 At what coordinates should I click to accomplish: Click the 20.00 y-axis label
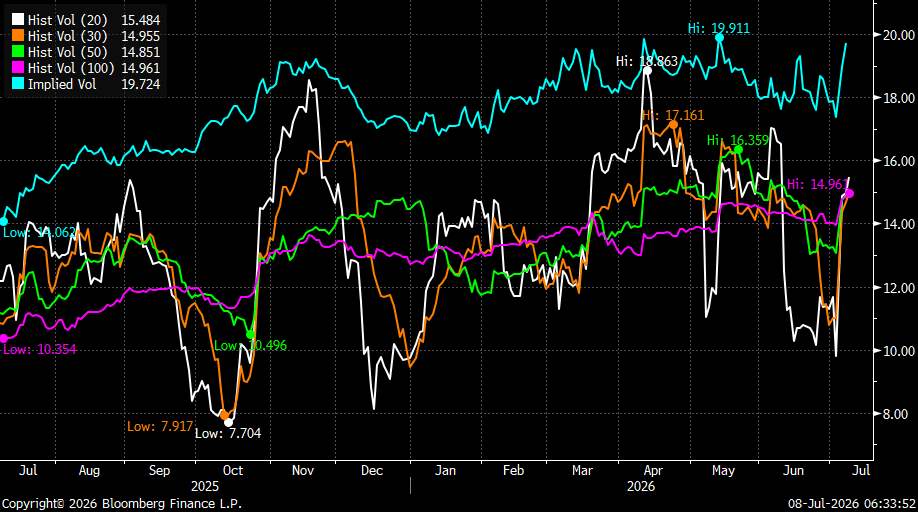[x=899, y=35]
